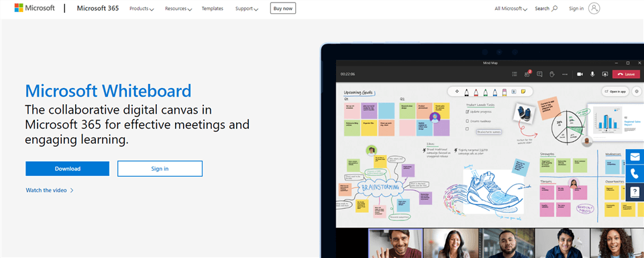
Task: Select the red pen in whiteboard toolbar
Action: [476, 92]
